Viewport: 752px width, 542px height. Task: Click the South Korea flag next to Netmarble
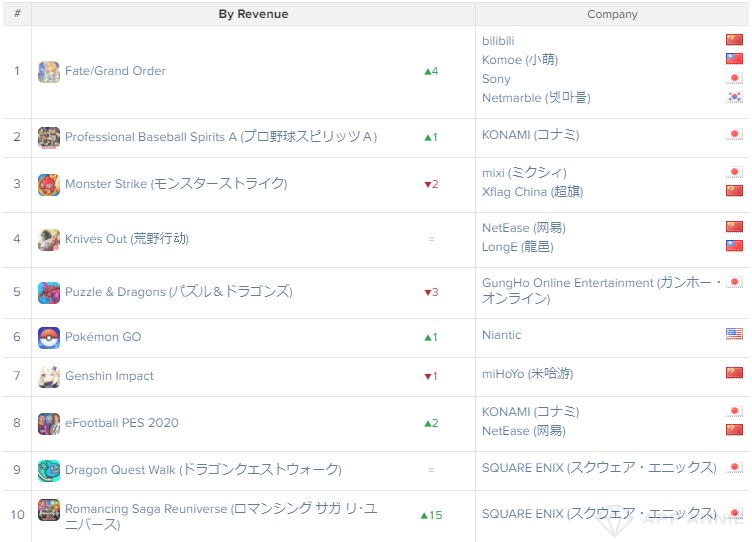click(734, 97)
